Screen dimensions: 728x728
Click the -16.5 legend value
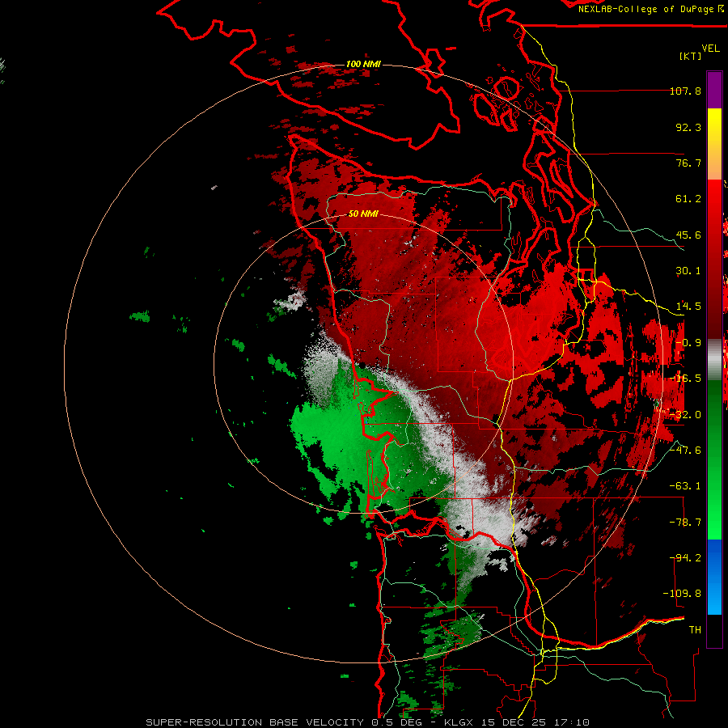(x=685, y=379)
